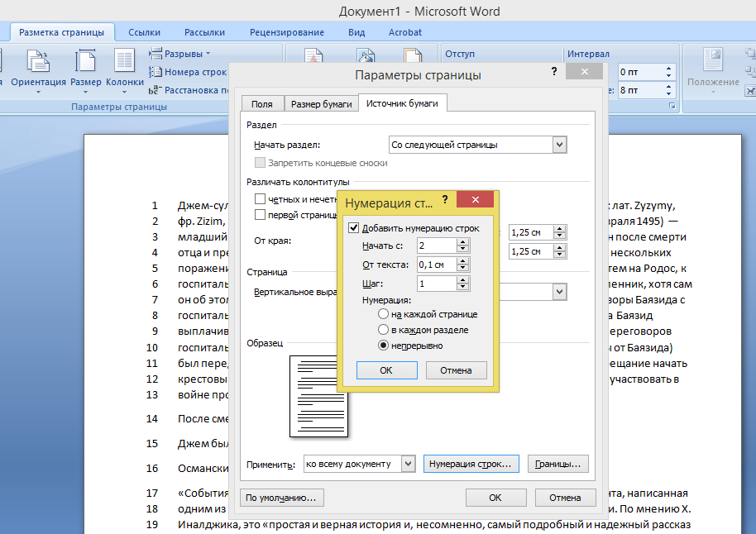Click the Начать с input field
Image resolution: width=756 pixels, height=534 pixels.
point(437,246)
